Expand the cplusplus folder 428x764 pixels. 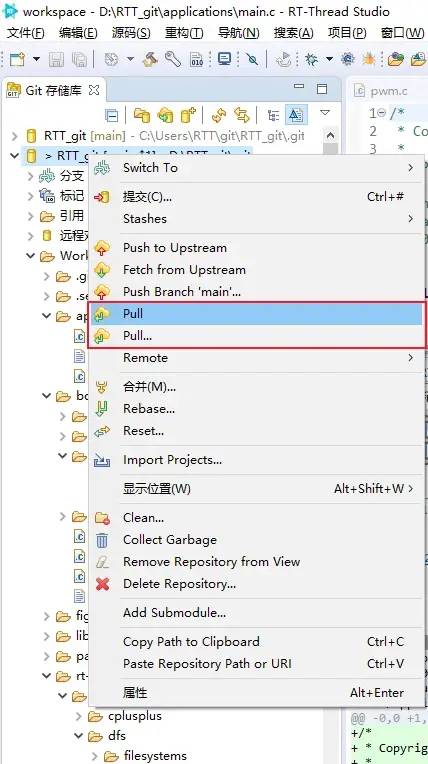pos(79,716)
